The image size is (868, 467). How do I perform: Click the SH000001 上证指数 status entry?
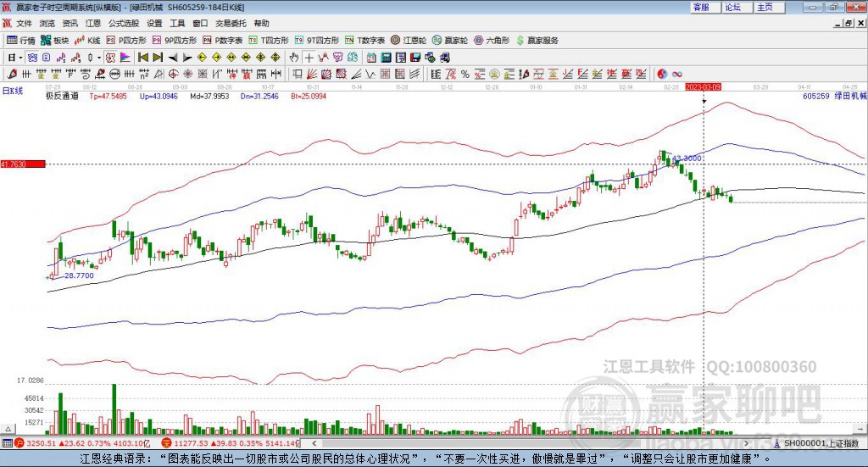[818, 444]
